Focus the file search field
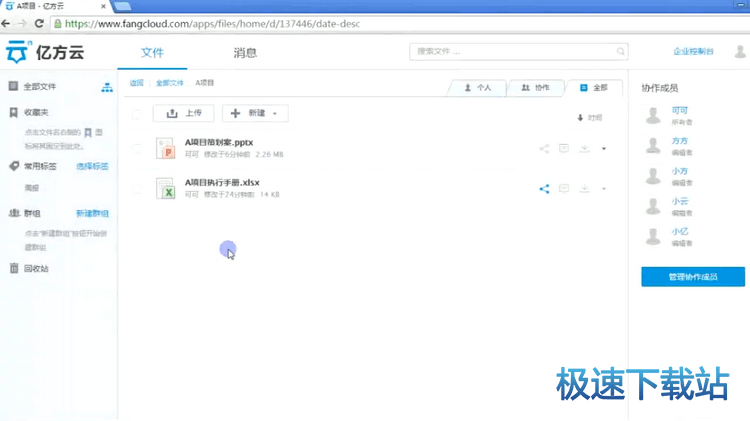 (518, 51)
